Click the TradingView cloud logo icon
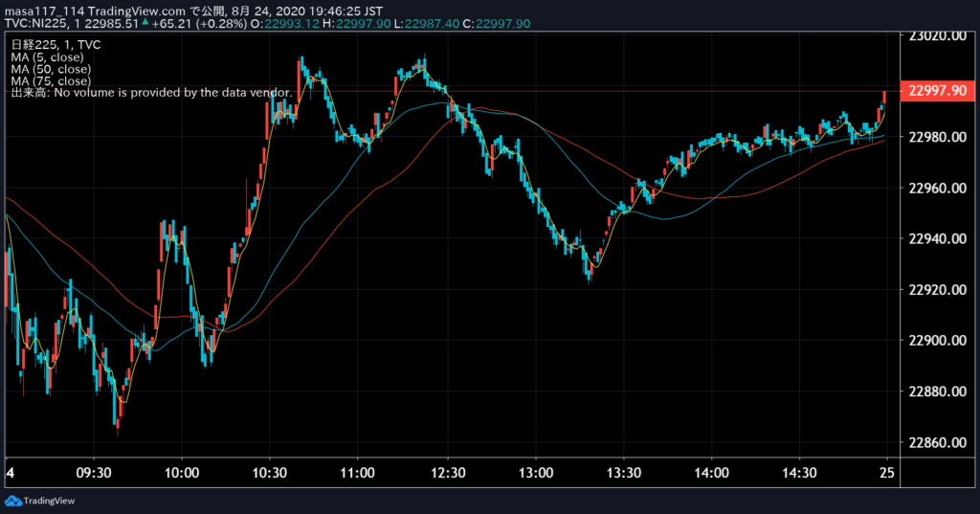 (13, 501)
